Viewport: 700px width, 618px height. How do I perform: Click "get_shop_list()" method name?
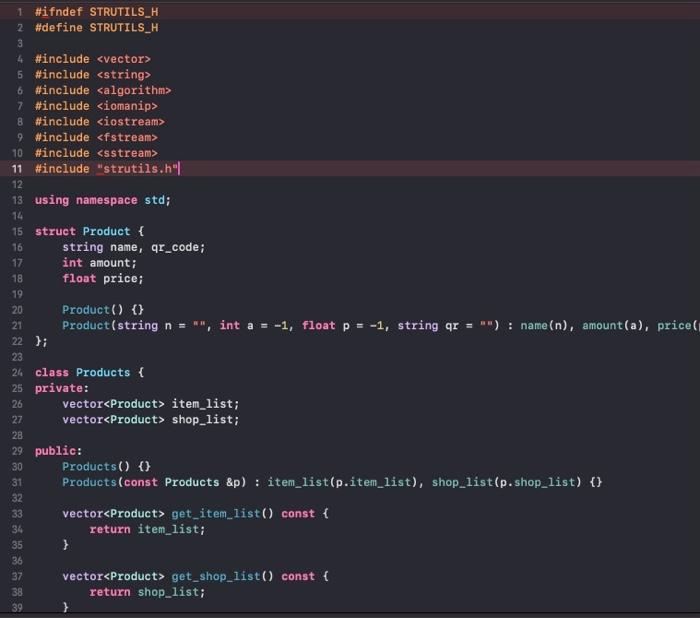pos(222,576)
